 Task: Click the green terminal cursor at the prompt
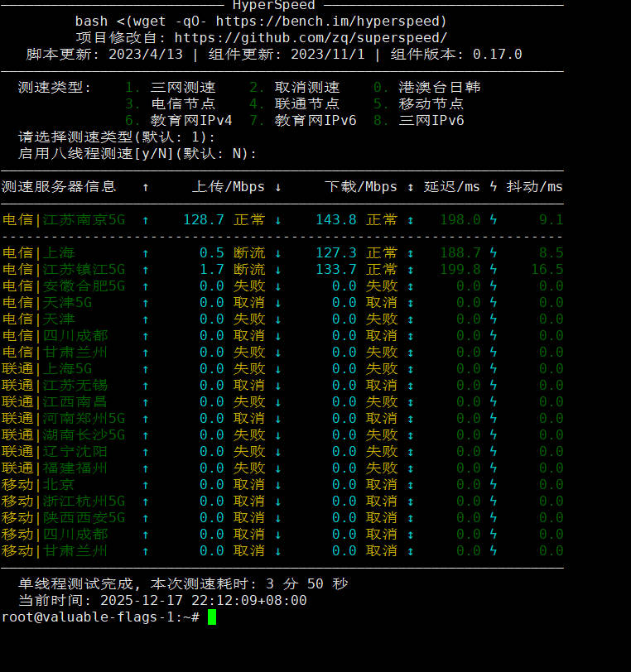[212, 617]
